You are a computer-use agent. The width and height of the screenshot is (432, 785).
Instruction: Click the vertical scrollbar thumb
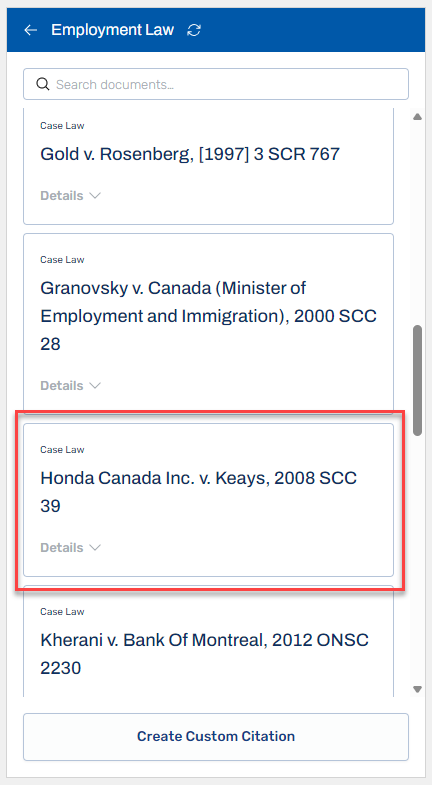tap(417, 380)
